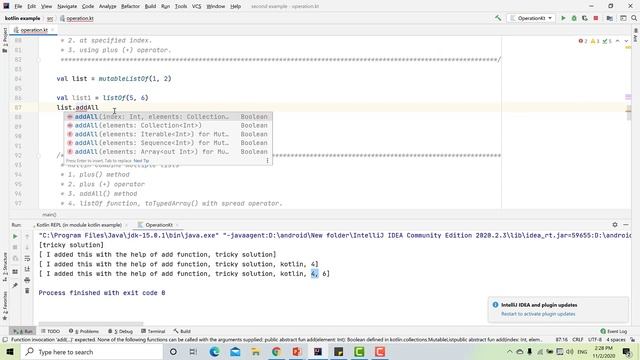The height and width of the screenshot is (360, 640).
Task: Expand hidden system tray icons chevron
Action: pyautogui.click(x=509, y=352)
